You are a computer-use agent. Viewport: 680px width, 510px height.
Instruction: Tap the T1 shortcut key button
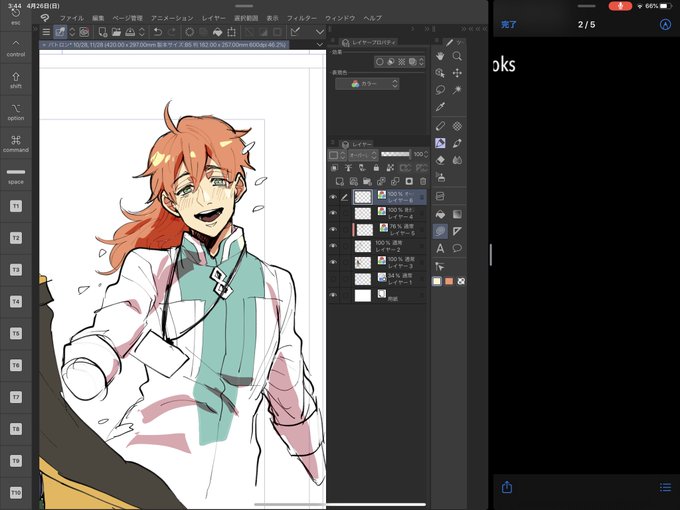(x=16, y=206)
